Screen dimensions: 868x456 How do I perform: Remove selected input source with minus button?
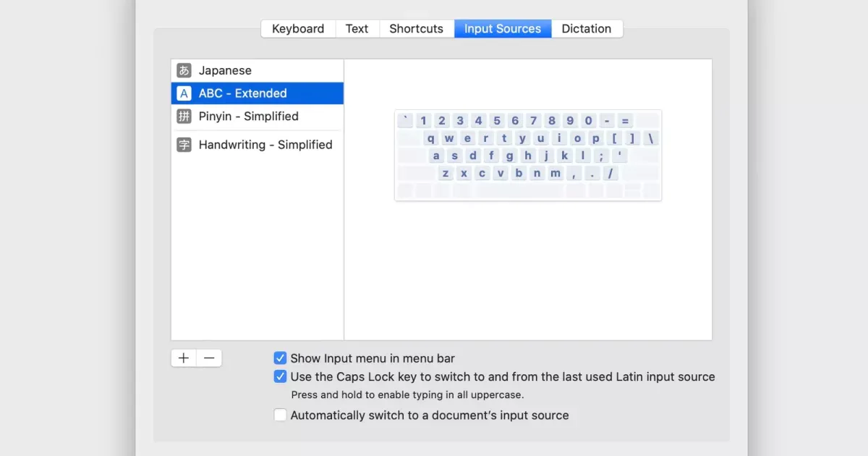[209, 358]
